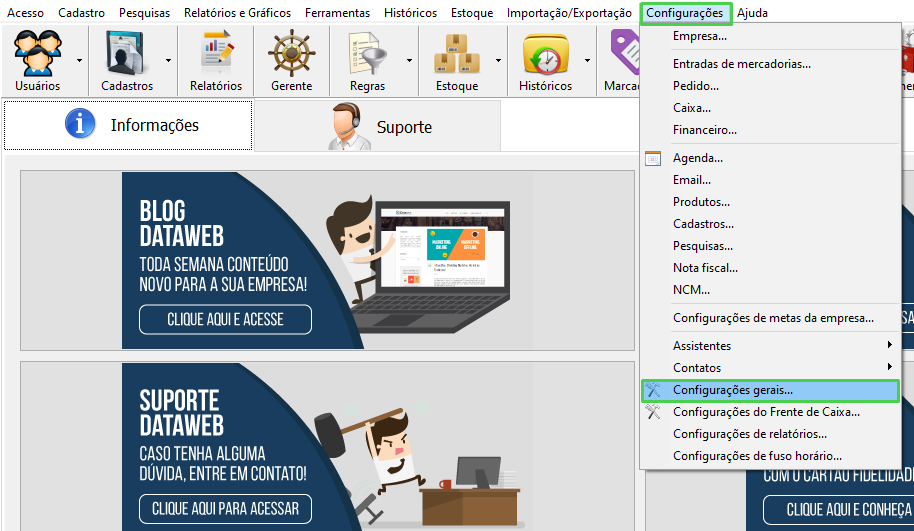This screenshot has height=531, width=914.
Task: Open the Importação/Exportação menu
Action: 569,12
